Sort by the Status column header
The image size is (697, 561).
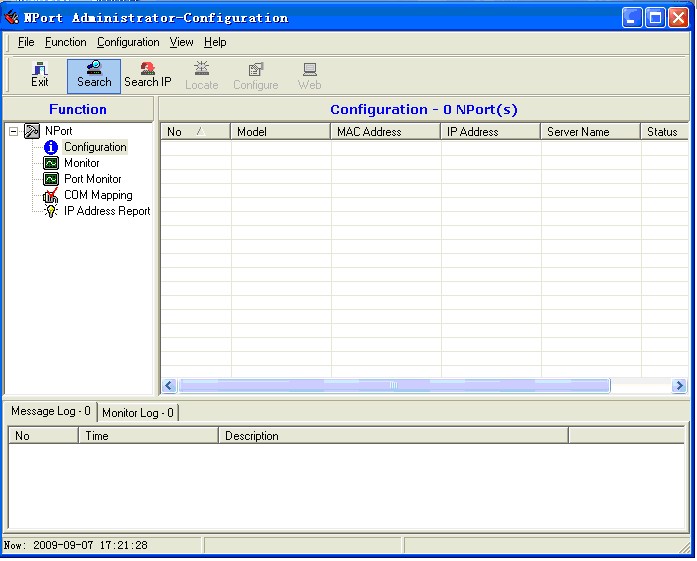(x=665, y=132)
